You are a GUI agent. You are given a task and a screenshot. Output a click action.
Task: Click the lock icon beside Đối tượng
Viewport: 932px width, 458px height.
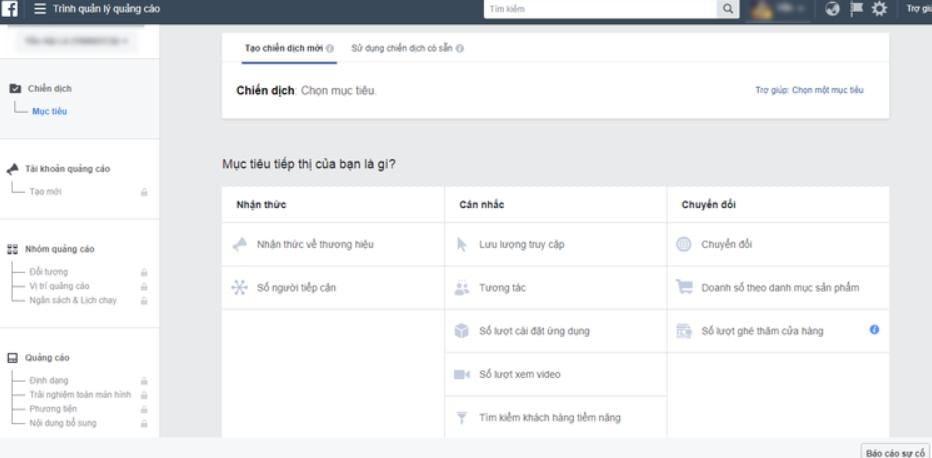[144, 273]
